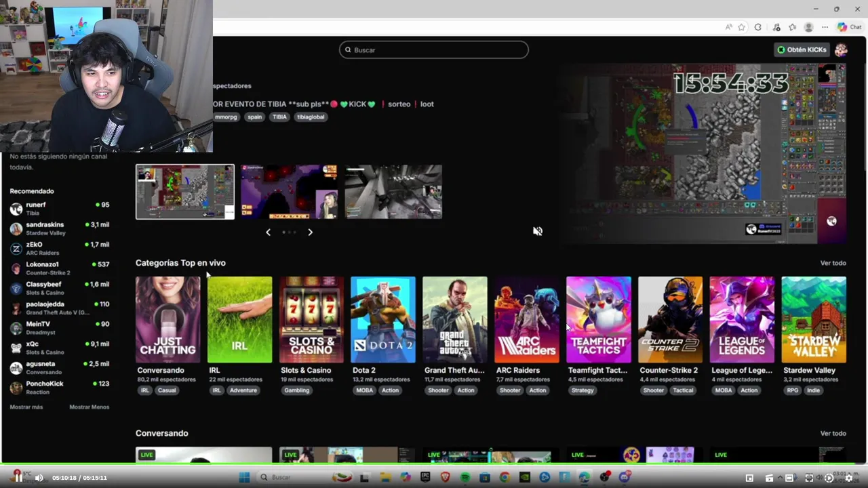Open video player settings gear
Screen dimensions: 868x488
(x=848, y=478)
